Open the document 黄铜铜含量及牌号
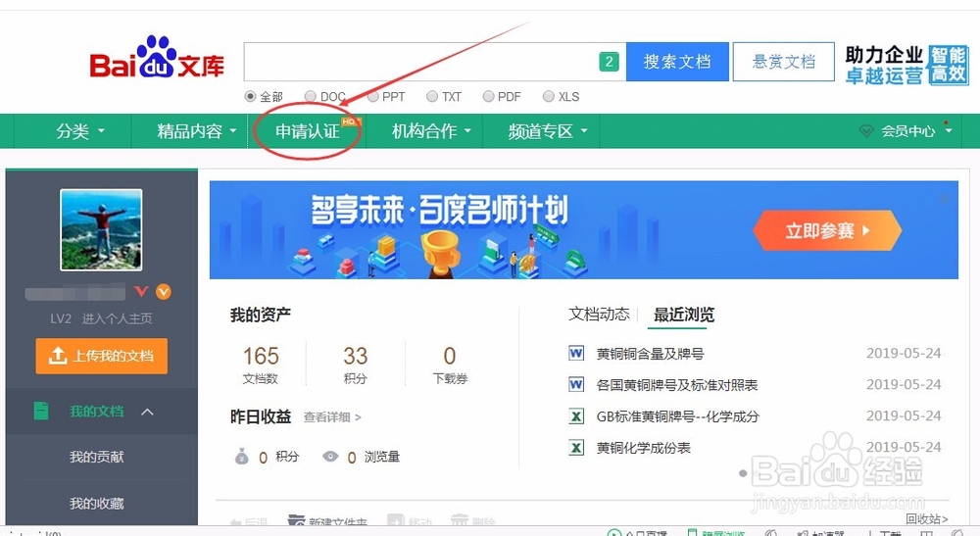The width and height of the screenshot is (980, 536). pyautogui.click(x=650, y=354)
